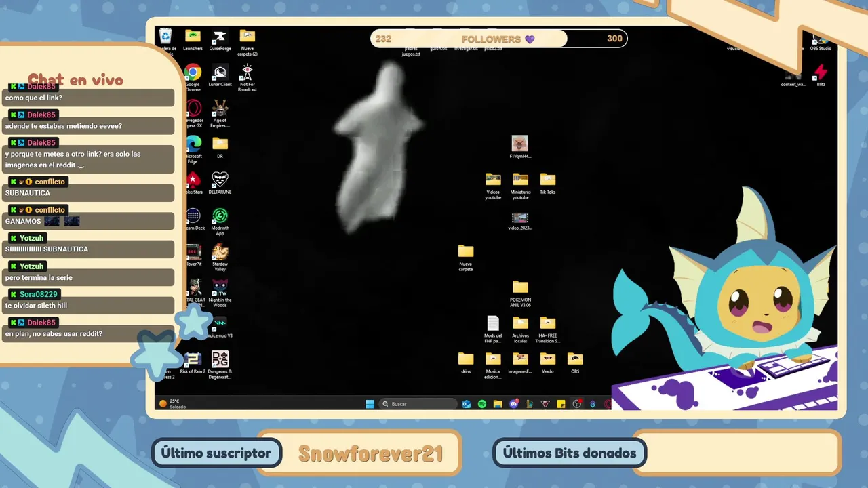Open Sticky Notes yellow taskbar icon
868x488 pixels.
(x=561, y=404)
